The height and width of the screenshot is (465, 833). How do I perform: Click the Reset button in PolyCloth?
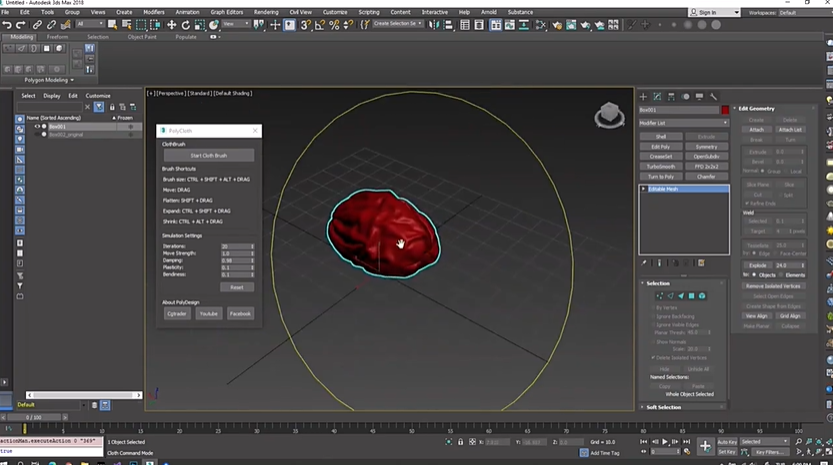pos(237,287)
